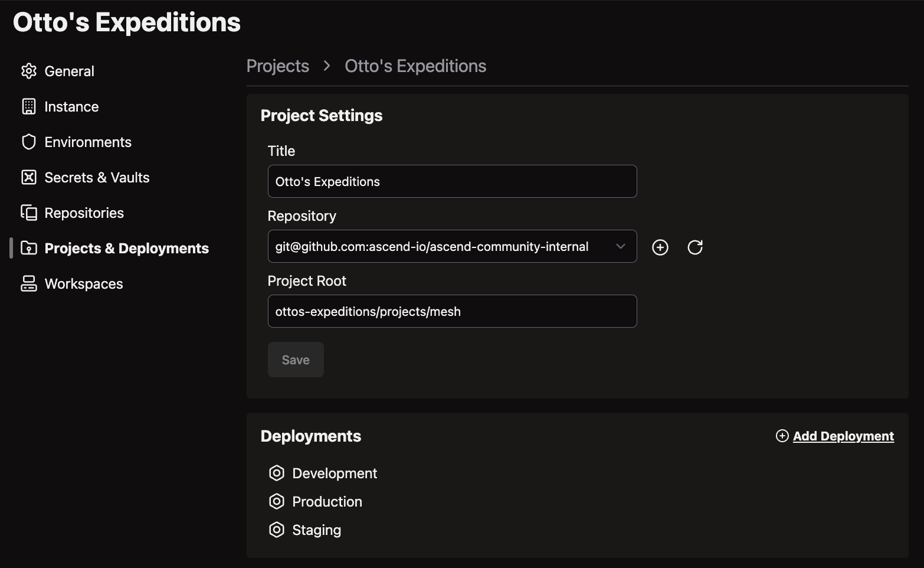
Task: Click the Repositories icon in sidebar
Action: pos(29,213)
